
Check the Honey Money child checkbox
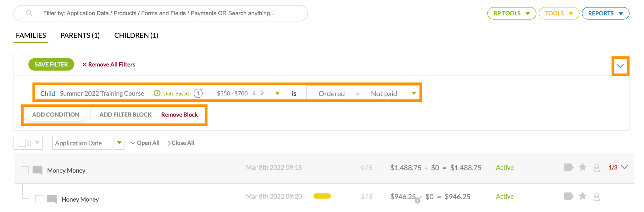point(39,199)
